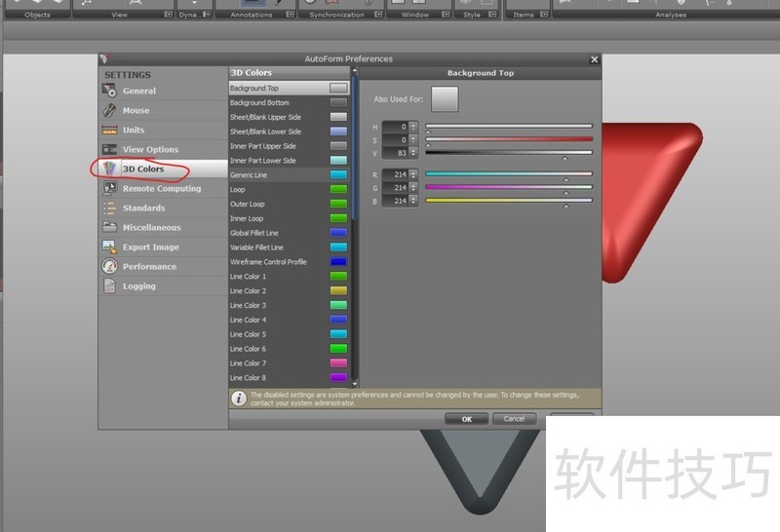Click the Sheet/Blank Upper Side swatch
The width and height of the screenshot is (780, 532).
point(338,117)
